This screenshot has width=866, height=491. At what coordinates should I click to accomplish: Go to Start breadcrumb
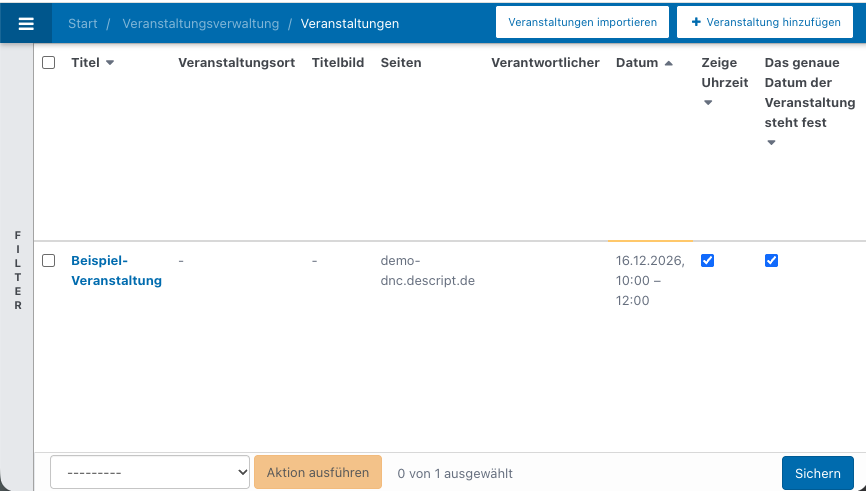click(x=83, y=24)
